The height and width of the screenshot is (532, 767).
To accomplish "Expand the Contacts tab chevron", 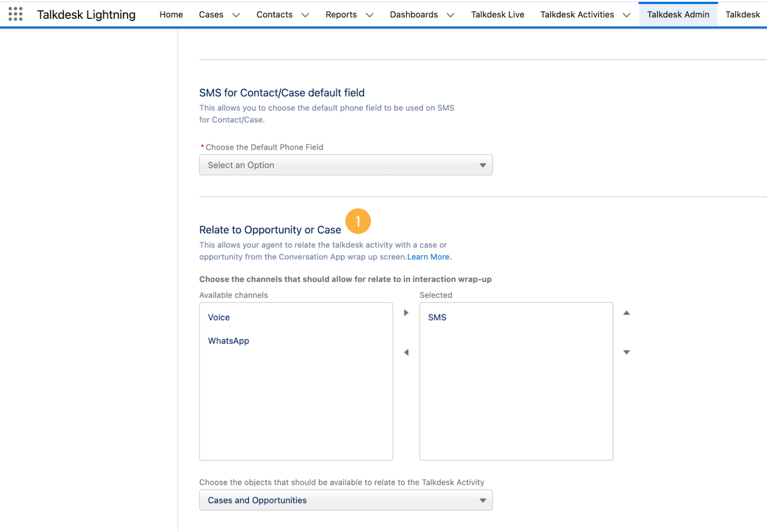I will click(x=305, y=15).
